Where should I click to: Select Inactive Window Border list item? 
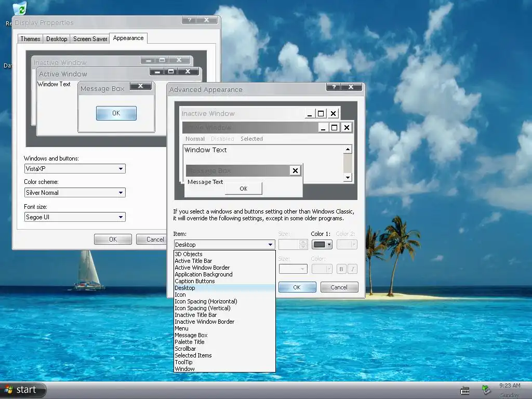coord(224,322)
